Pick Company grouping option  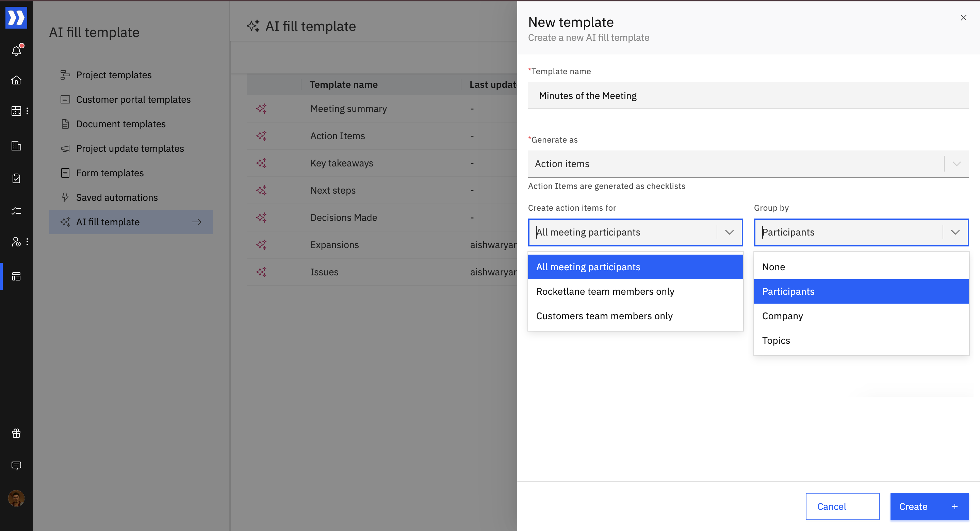[x=783, y=316]
